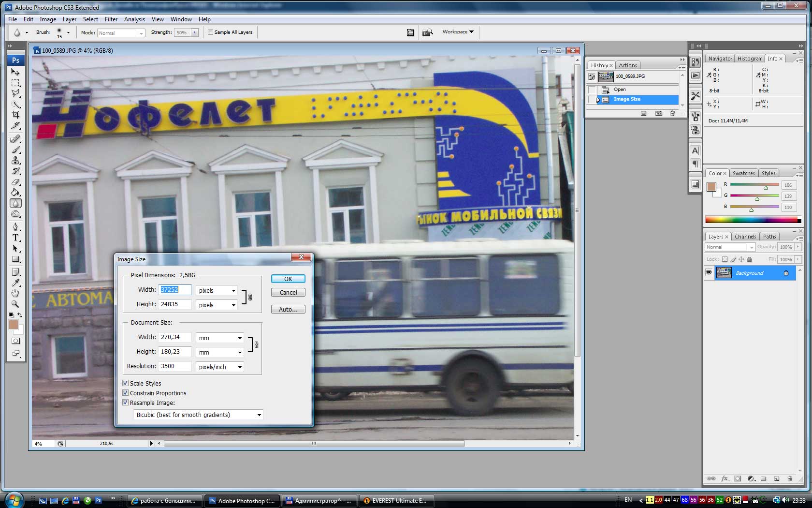This screenshot has height=508, width=812.
Task: Open pixel Width units dropdown
Action: coord(217,290)
